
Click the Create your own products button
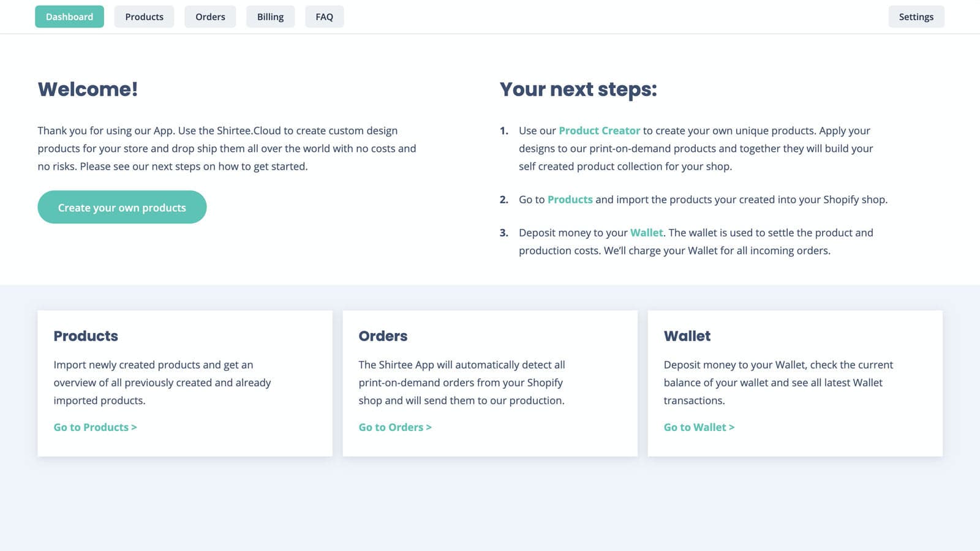[x=121, y=207]
